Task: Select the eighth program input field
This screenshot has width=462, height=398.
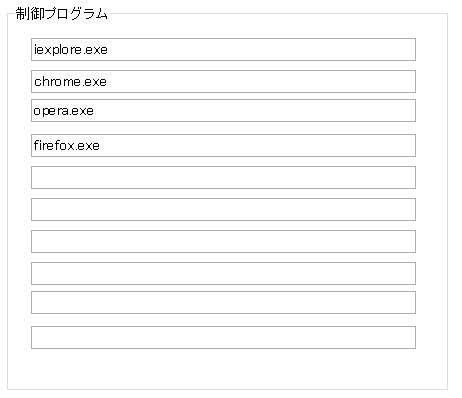Action: (223, 274)
